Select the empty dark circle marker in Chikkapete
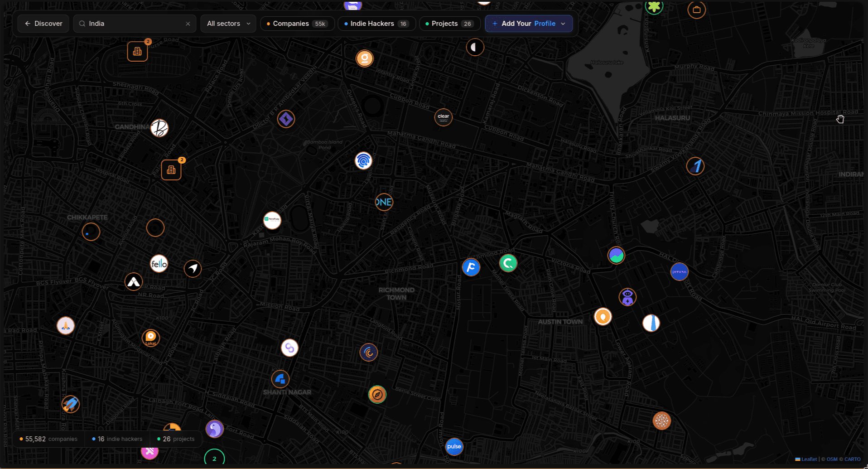 pyautogui.click(x=155, y=228)
